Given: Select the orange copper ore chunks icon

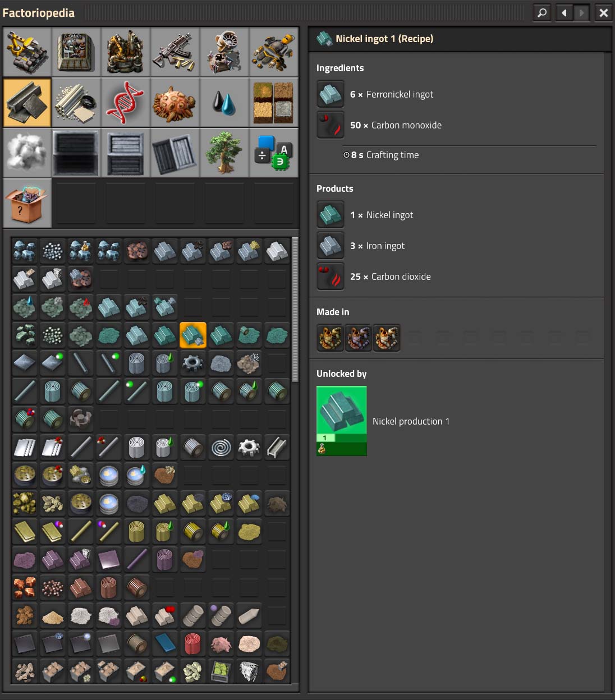Looking at the screenshot, I should tap(25, 587).
